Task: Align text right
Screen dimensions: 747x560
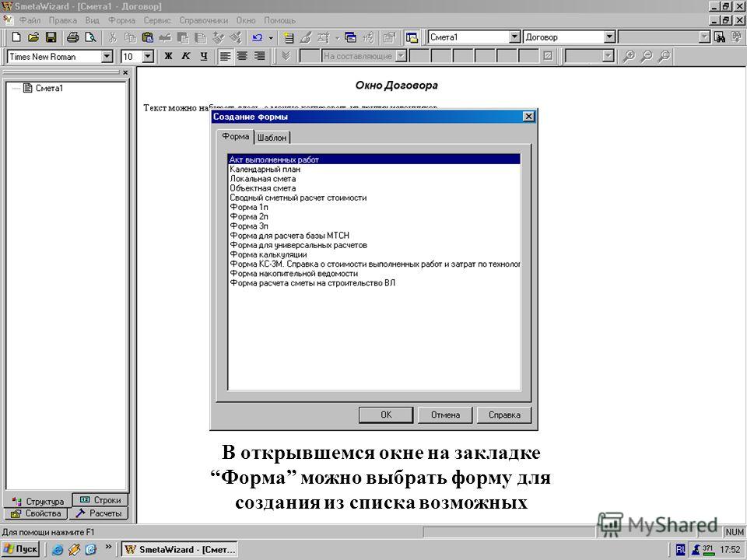Action: [260, 56]
